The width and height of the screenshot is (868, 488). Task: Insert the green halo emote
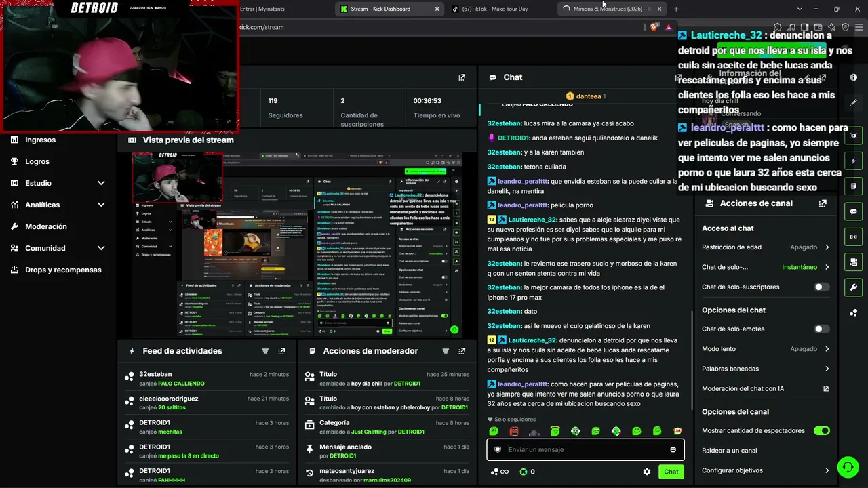555,431
